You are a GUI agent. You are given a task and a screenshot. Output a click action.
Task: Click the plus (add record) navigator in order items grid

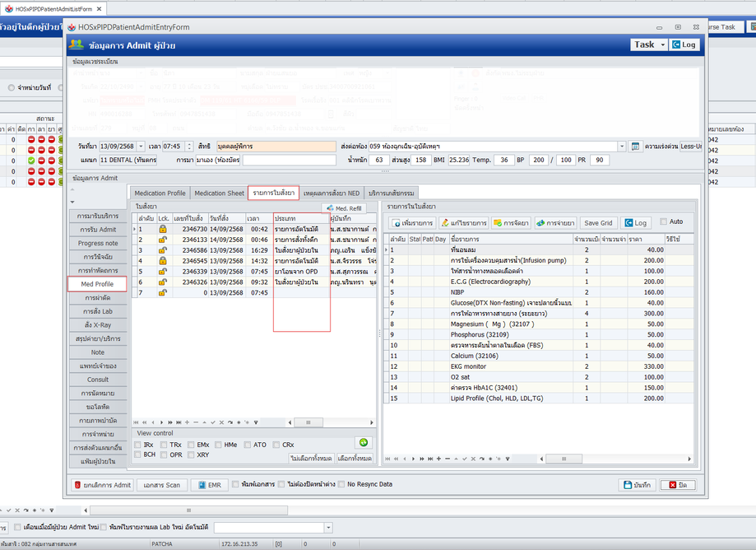(438, 459)
